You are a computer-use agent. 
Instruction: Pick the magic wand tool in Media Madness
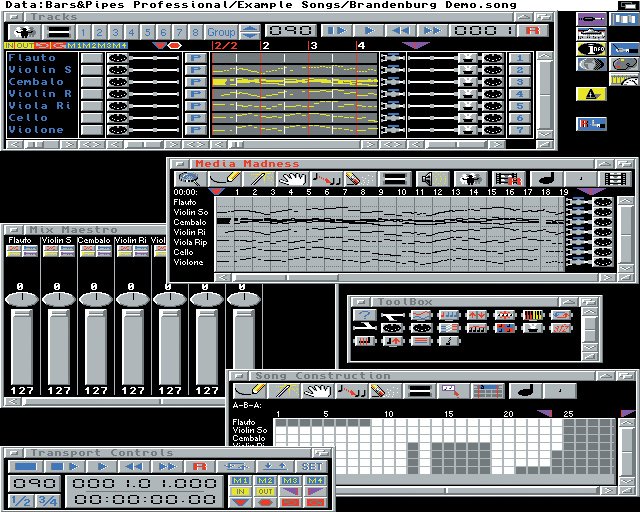259,179
